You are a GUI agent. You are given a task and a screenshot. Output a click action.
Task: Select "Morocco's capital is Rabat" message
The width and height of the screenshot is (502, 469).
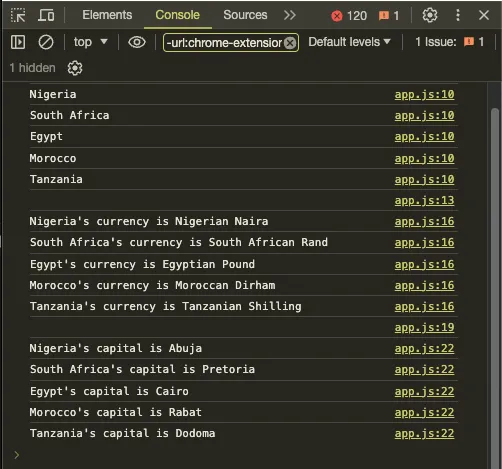click(116, 413)
